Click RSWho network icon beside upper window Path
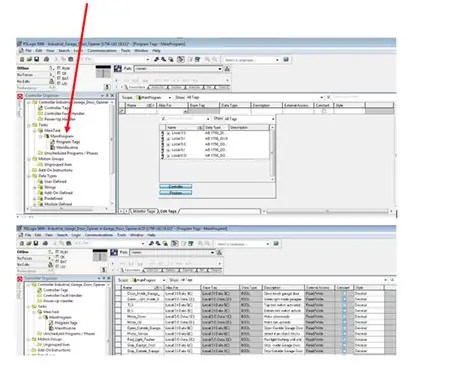 tap(227, 69)
